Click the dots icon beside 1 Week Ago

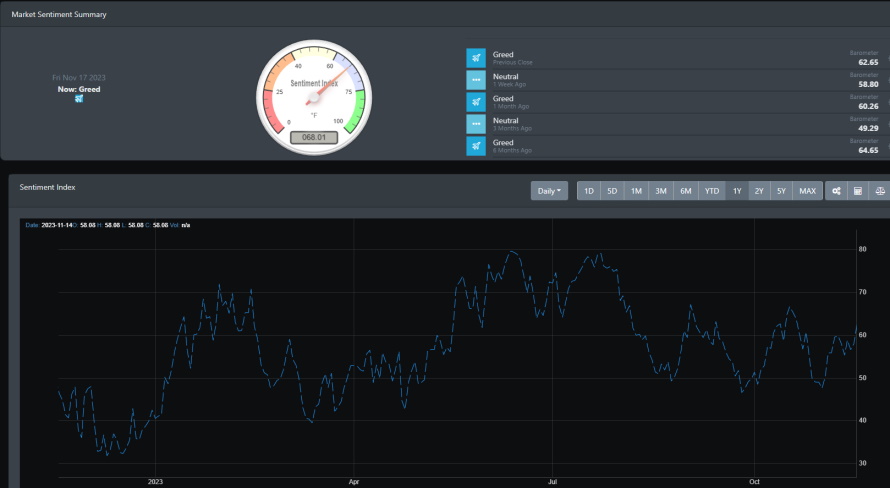pyautogui.click(x=476, y=80)
